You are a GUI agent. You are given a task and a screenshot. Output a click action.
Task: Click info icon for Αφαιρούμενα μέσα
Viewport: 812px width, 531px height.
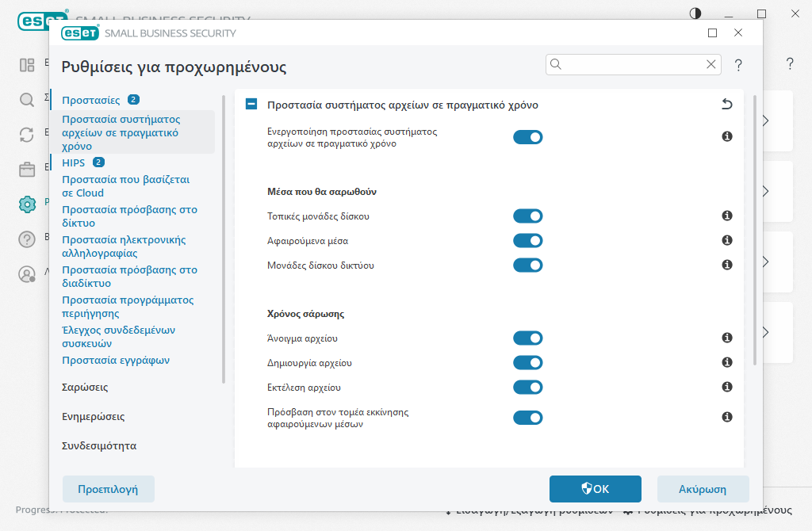coord(726,241)
